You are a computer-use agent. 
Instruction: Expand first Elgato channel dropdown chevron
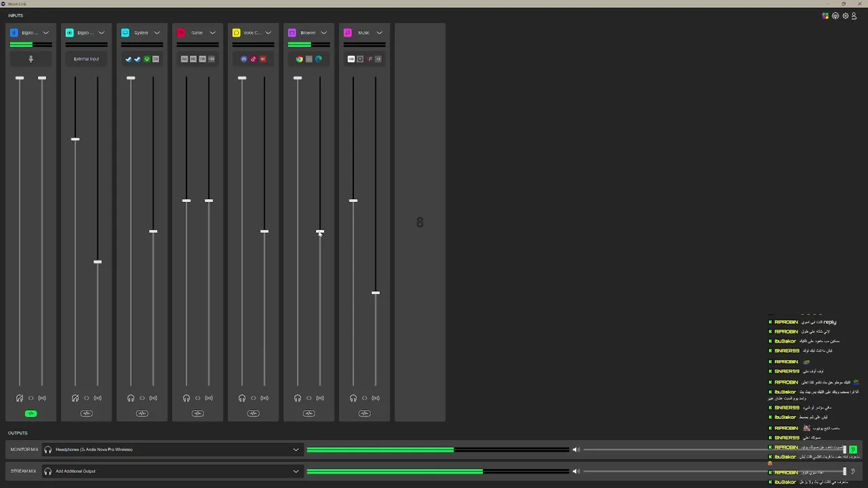(x=45, y=33)
